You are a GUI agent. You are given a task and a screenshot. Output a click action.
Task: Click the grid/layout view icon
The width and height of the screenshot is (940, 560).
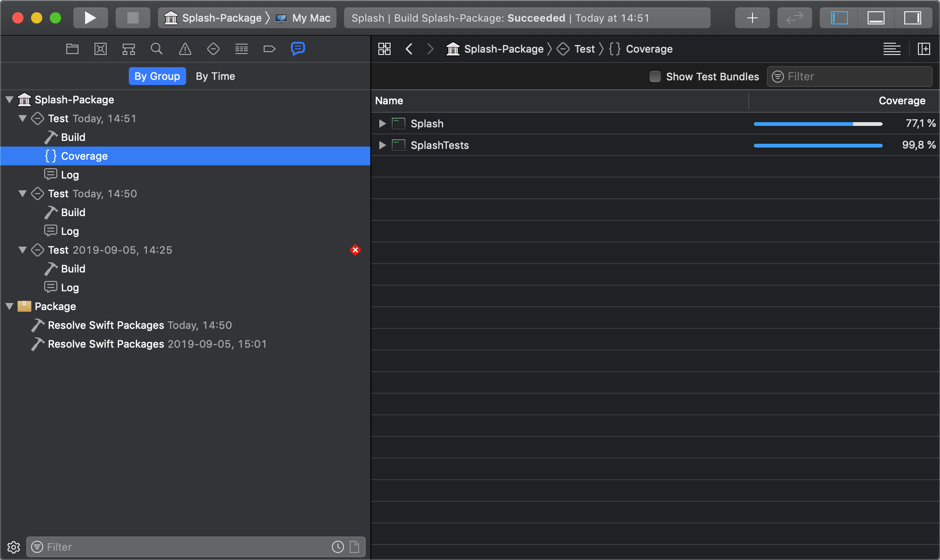click(x=384, y=49)
